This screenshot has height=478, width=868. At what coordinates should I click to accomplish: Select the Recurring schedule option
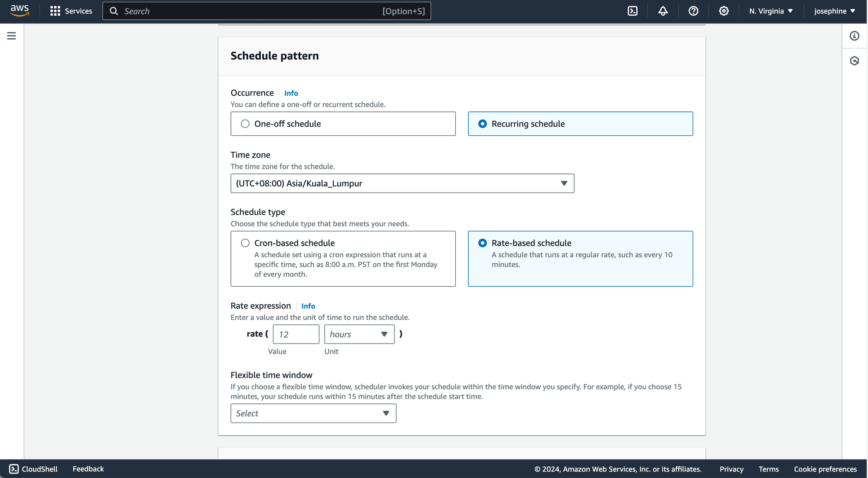(x=482, y=123)
